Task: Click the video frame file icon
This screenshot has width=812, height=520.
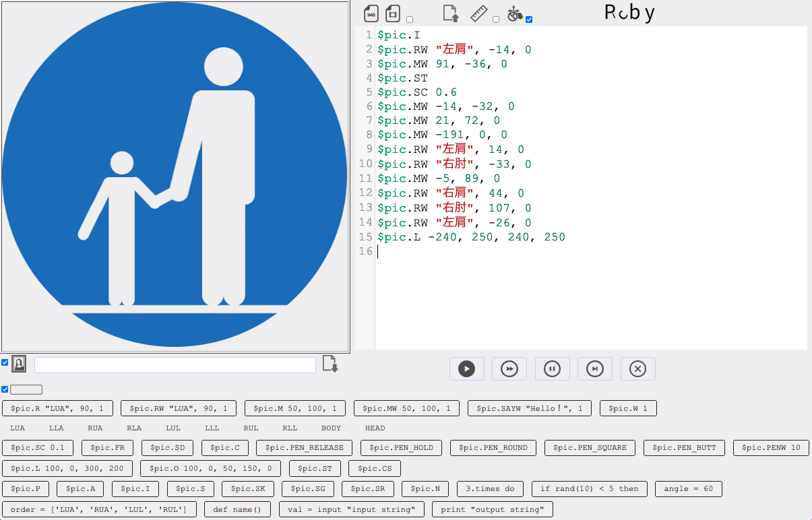Action: point(393,13)
